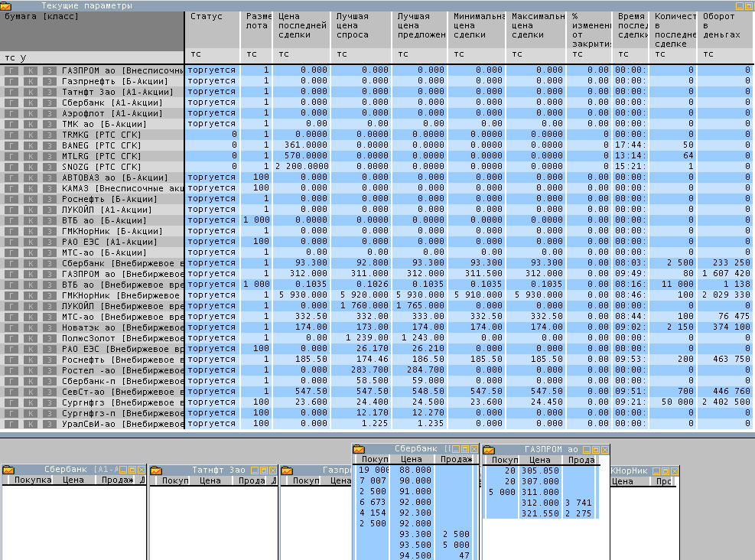The height and width of the screenshot is (560, 755).
Task: Open the Г button for Ростел -ао row
Action: coord(11,370)
